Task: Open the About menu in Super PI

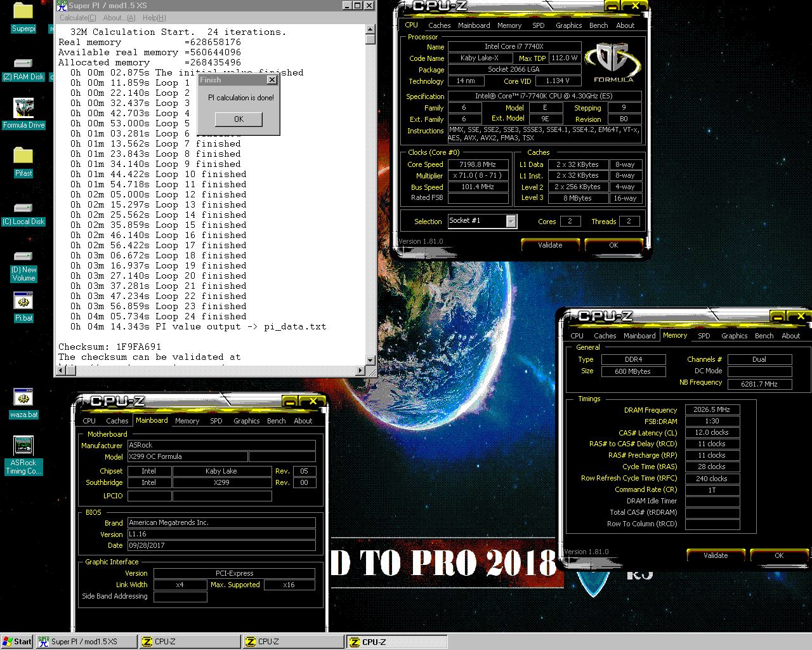Action: click(119, 18)
